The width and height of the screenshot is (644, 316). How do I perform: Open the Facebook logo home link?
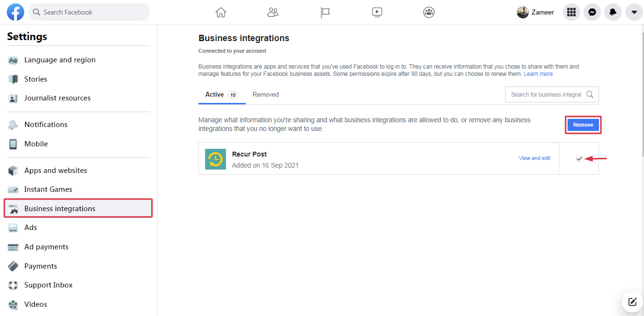(15, 12)
